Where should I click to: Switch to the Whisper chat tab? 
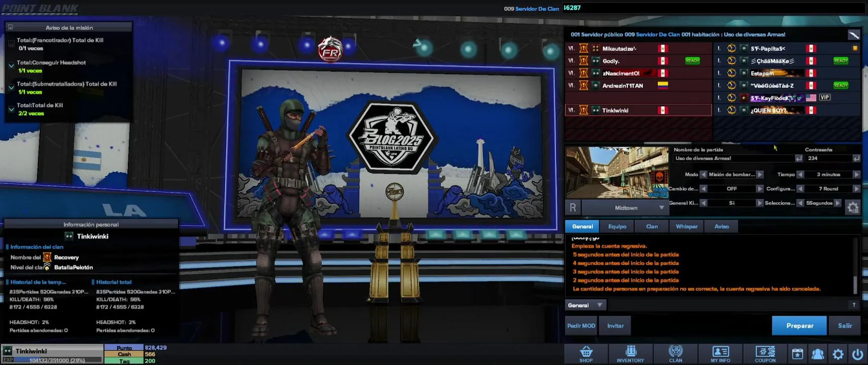pos(686,226)
